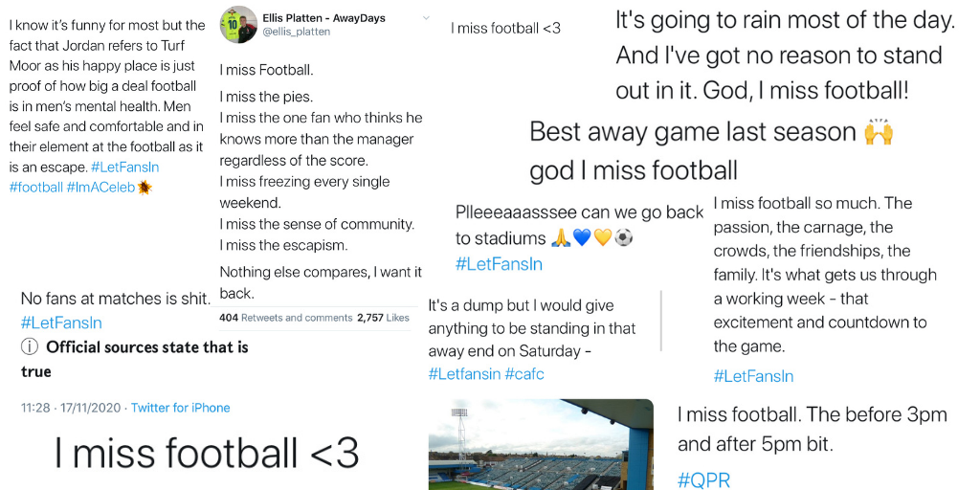Click the praying hands emoji
Screen dimensions: 980x490
562,237
